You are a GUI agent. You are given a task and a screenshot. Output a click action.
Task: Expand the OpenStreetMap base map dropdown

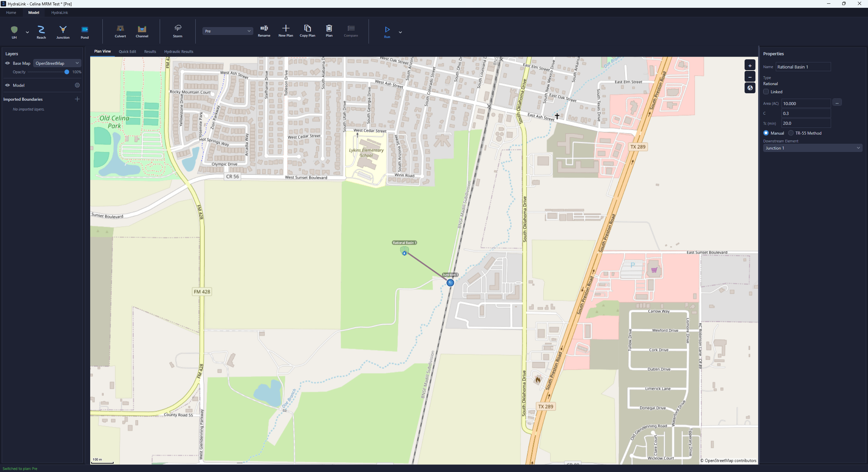coord(57,63)
